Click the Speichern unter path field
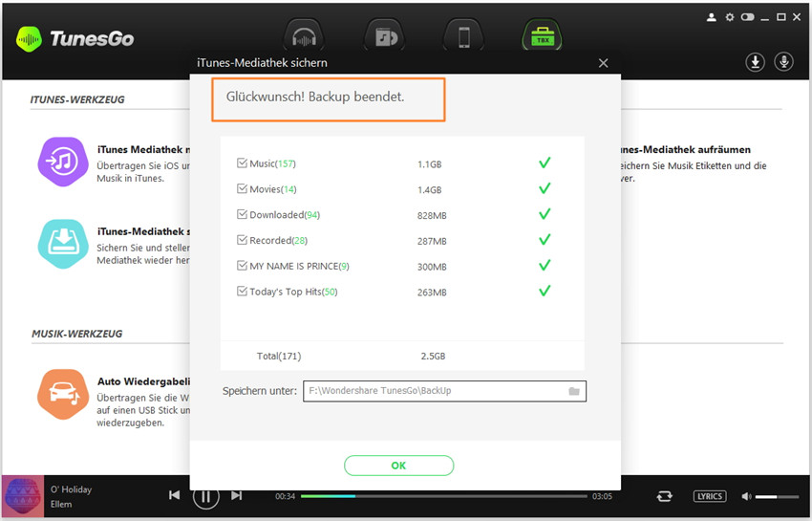 pyautogui.click(x=444, y=391)
